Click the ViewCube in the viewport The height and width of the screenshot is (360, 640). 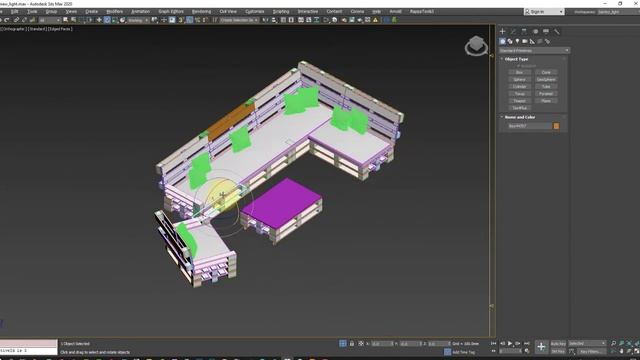click(x=476, y=45)
